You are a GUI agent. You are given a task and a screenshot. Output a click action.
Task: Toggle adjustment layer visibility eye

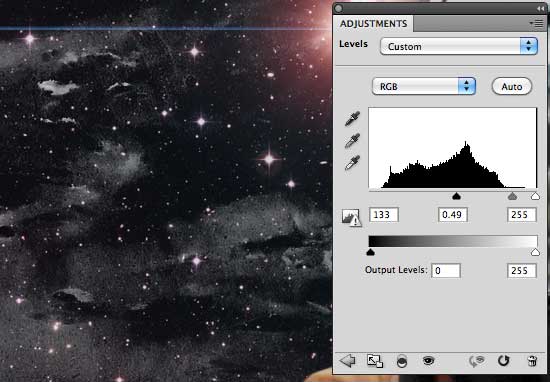429,360
